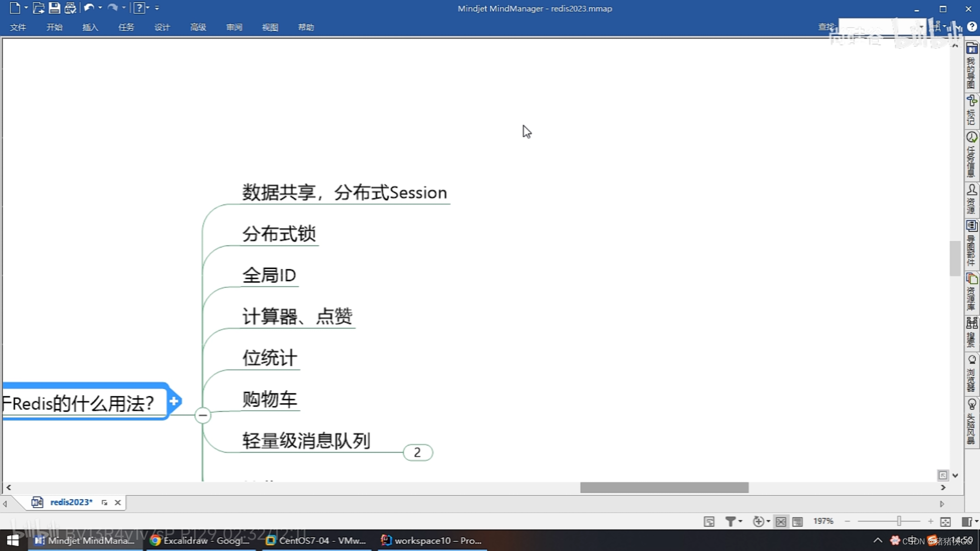The image size is (980, 551).
Task: Fit map to window icon
Action: coord(945,521)
